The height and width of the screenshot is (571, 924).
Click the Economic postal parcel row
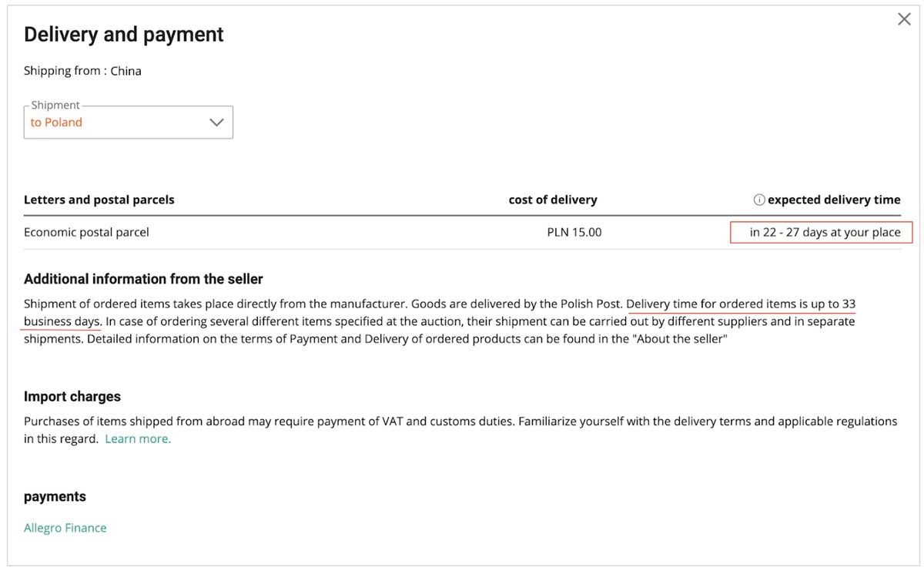coord(462,232)
